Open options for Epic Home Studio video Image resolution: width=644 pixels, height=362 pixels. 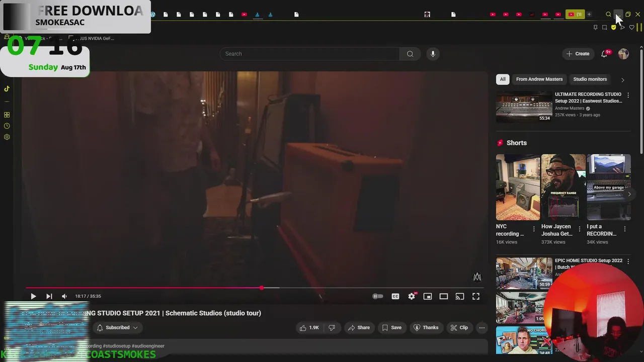pyautogui.click(x=628, y=261)
